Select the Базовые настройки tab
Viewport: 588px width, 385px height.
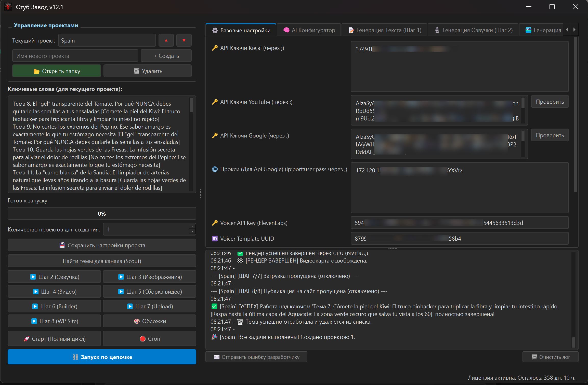241,30
